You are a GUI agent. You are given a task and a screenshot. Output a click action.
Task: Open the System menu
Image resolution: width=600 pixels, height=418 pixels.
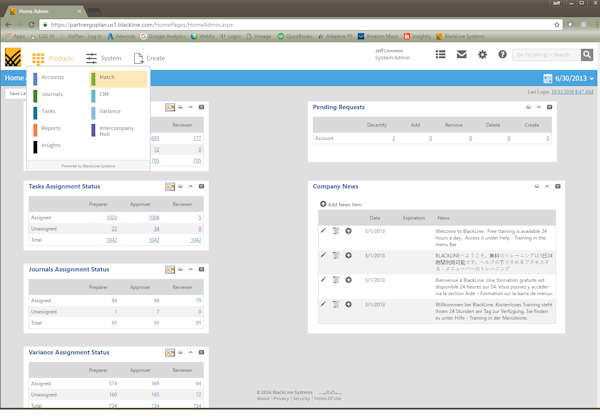103,58
